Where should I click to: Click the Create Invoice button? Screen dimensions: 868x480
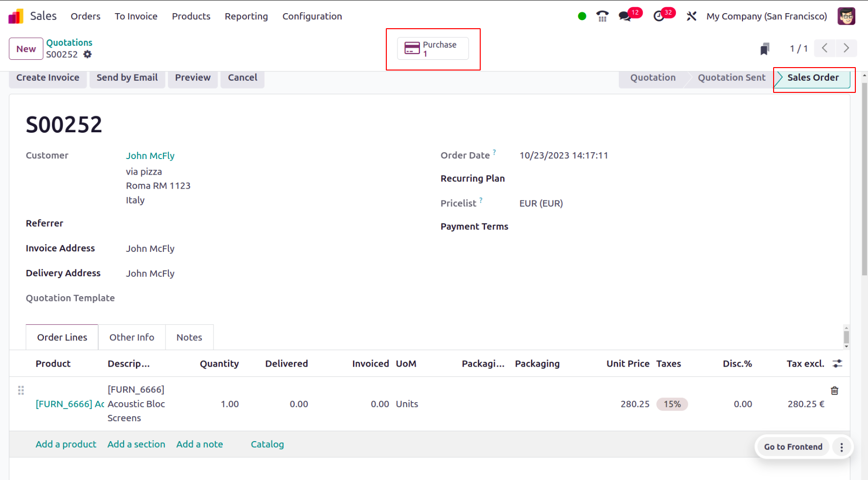pyautogui.click(x=47, y=77)
